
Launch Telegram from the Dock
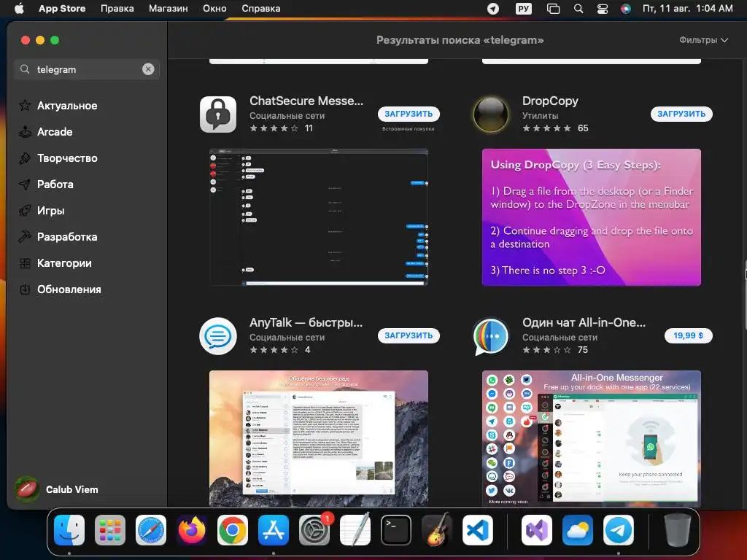pyautogui.click(x=619, y=530)
